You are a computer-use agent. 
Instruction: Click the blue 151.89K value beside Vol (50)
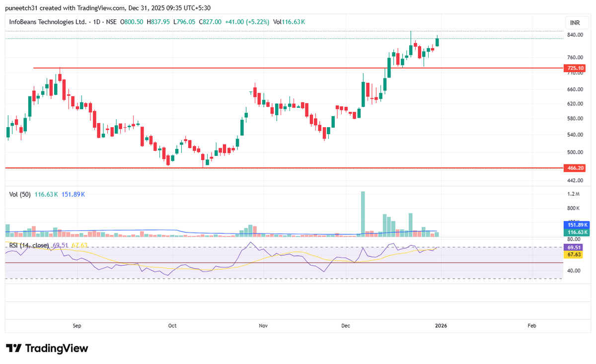pos(74,195)
